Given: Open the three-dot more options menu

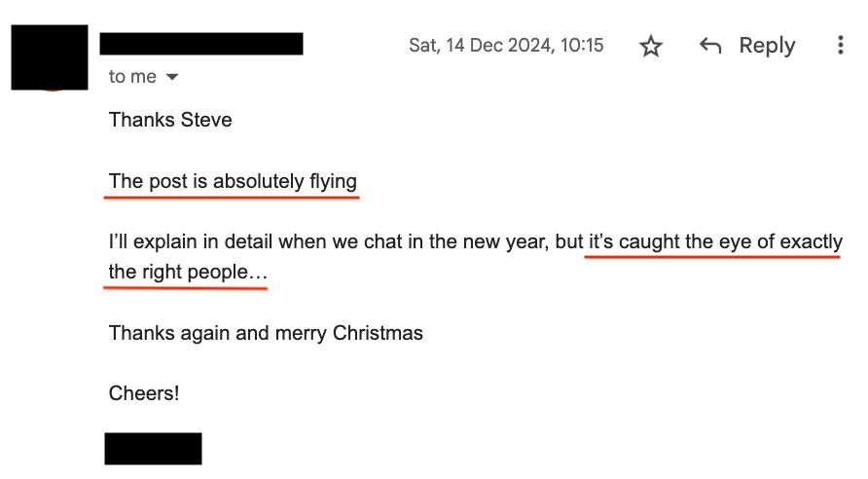Looking at the screenshot, I should [841, 45].
